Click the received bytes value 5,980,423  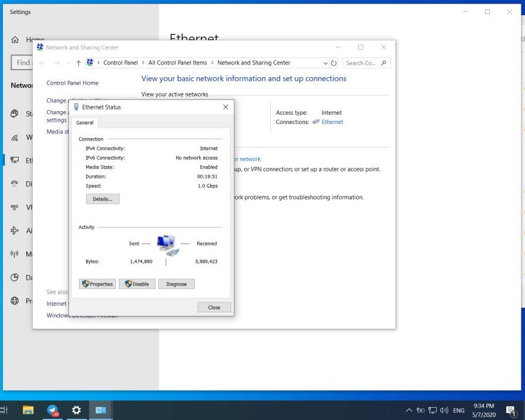pos(206,261)
